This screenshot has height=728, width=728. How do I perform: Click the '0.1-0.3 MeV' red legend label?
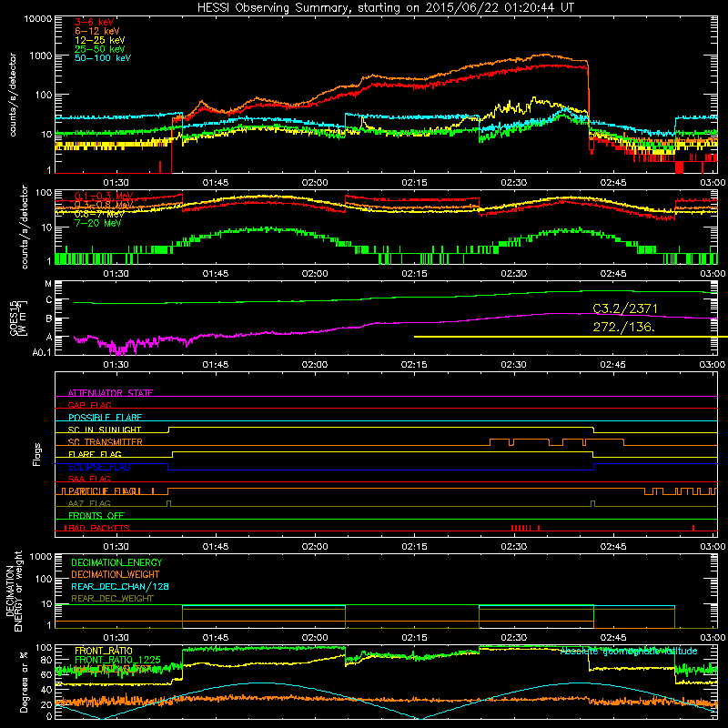tap(104, 196)
